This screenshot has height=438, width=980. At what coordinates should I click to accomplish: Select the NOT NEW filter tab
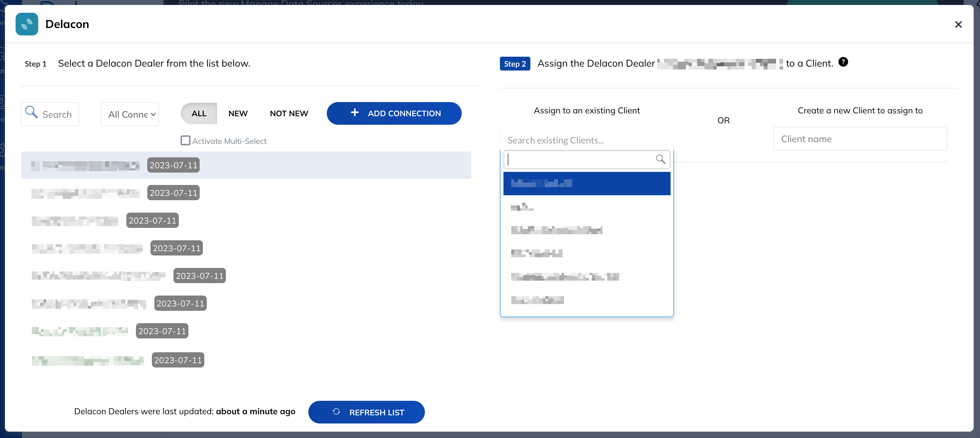[289, 113]
